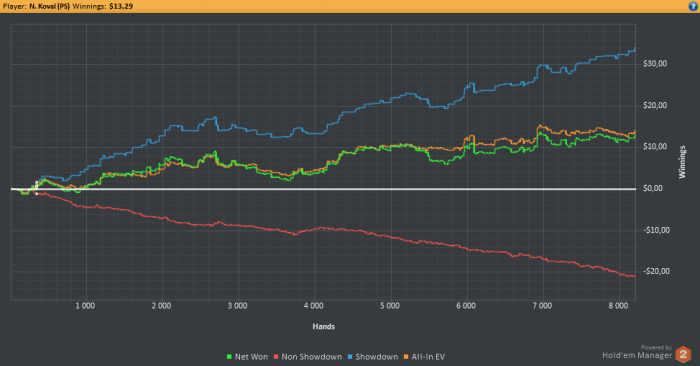The height and width of the screenshot is (366, 700).
Task: Click the blue Showdown line's end point
Action: [x=635, y=49]
